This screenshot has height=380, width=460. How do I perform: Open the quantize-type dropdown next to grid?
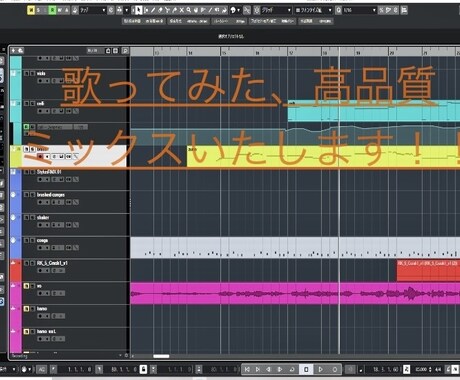(314, 10)
